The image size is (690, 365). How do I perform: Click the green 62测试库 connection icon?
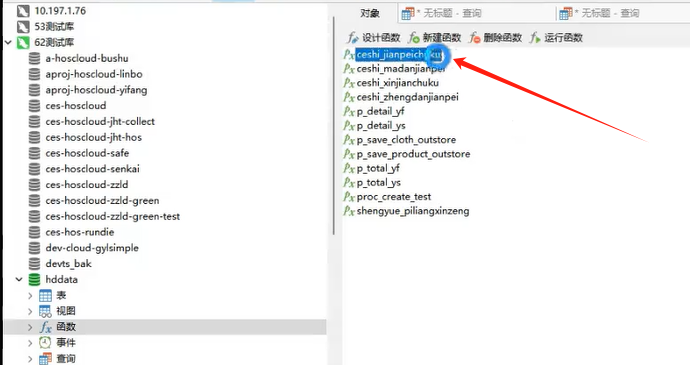click(x=23, y=43)
